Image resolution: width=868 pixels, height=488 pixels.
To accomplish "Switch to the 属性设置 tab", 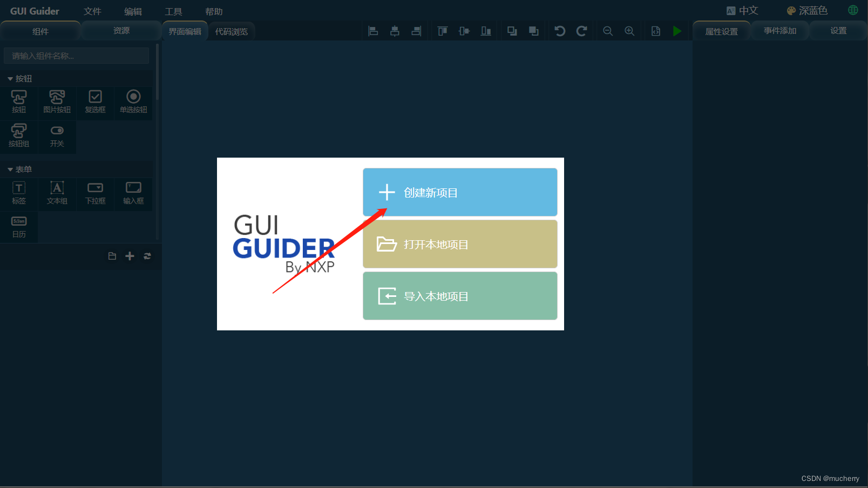I will pyautogui.click(x=722, y=31).
